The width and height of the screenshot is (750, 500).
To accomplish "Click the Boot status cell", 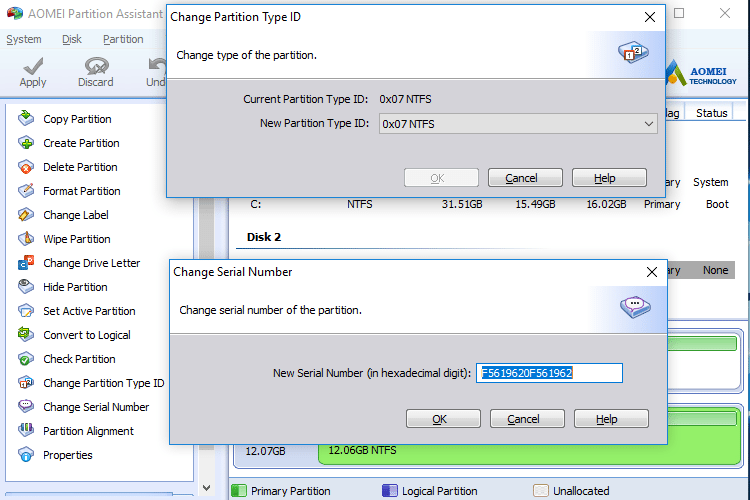I will [x=717, y=204].
